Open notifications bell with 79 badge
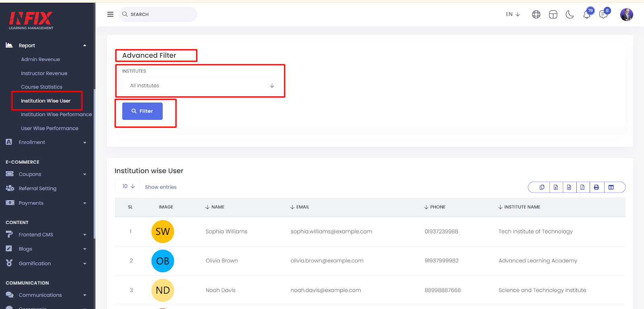Image resolution: width=644 pixels, height=309 pixels. point(587,14)
